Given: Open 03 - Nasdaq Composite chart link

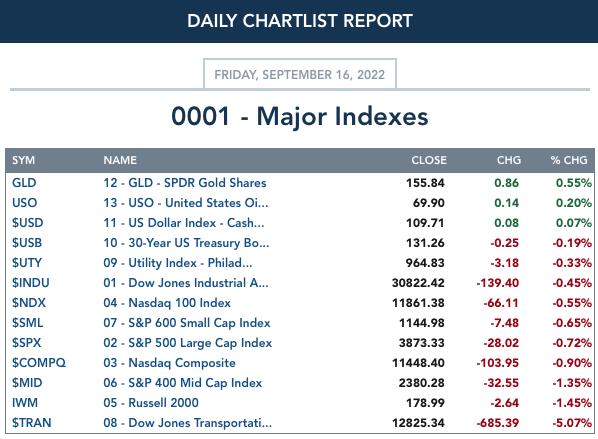Looking at the screenshot, I should coord(169,363).
